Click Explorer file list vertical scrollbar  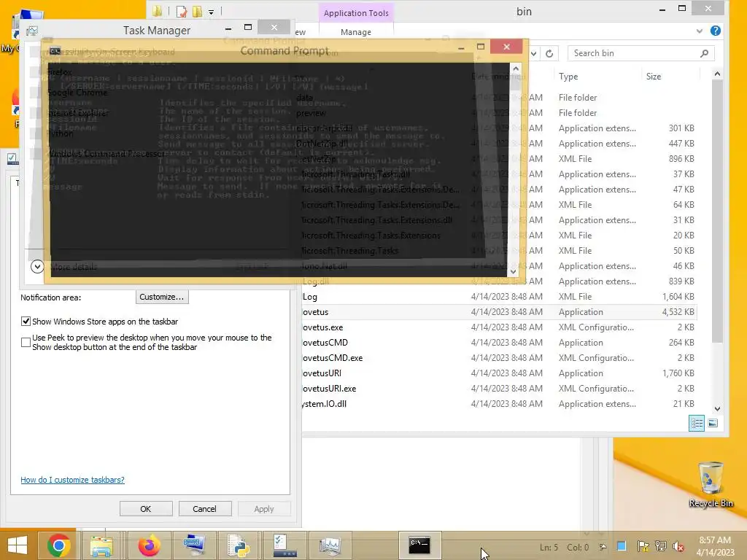coord(717,209)
